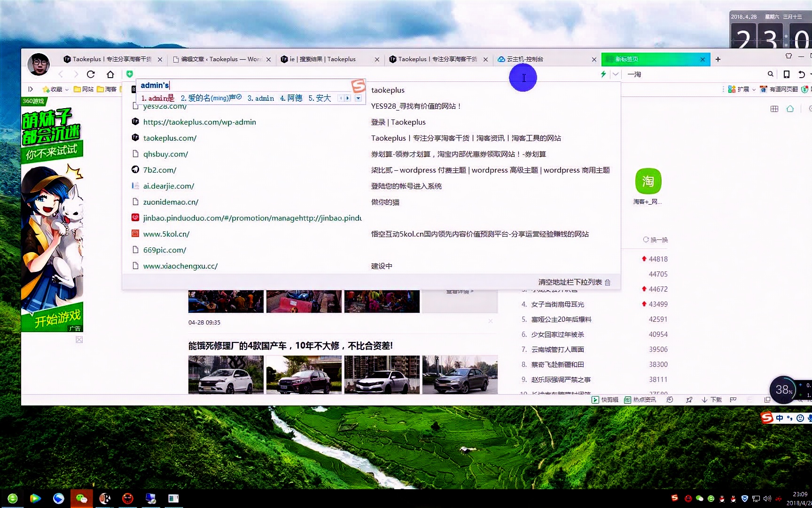Go to next IME candidate page
The image size is (812, 508).
[348, 98]
